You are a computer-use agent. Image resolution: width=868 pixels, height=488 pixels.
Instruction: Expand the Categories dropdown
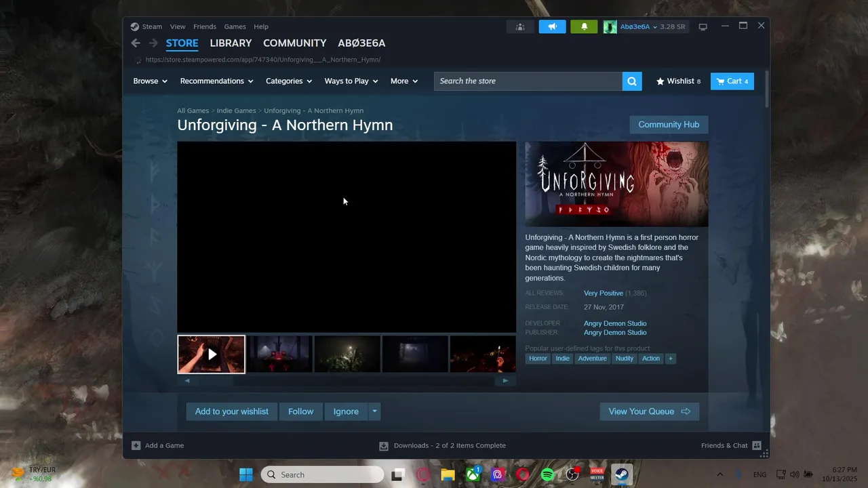(289, 81)
